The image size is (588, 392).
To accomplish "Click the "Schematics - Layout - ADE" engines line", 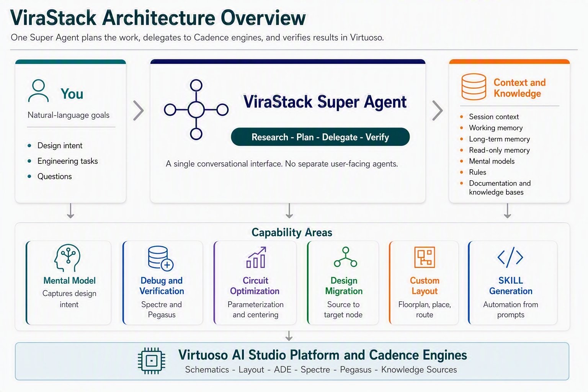I will [x=321, y=370].
